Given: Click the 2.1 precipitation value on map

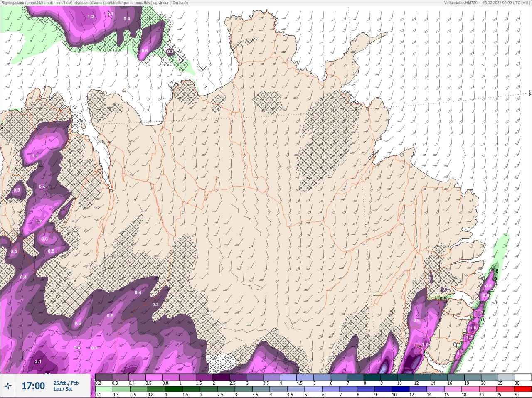Looking at the screenshot, I should click(38, 361).
